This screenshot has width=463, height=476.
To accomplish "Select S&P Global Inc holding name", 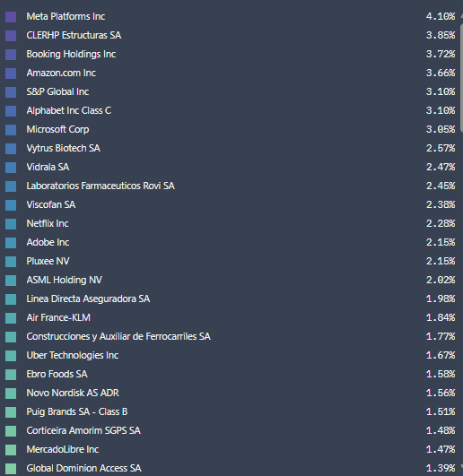I will tap(57, 91).
